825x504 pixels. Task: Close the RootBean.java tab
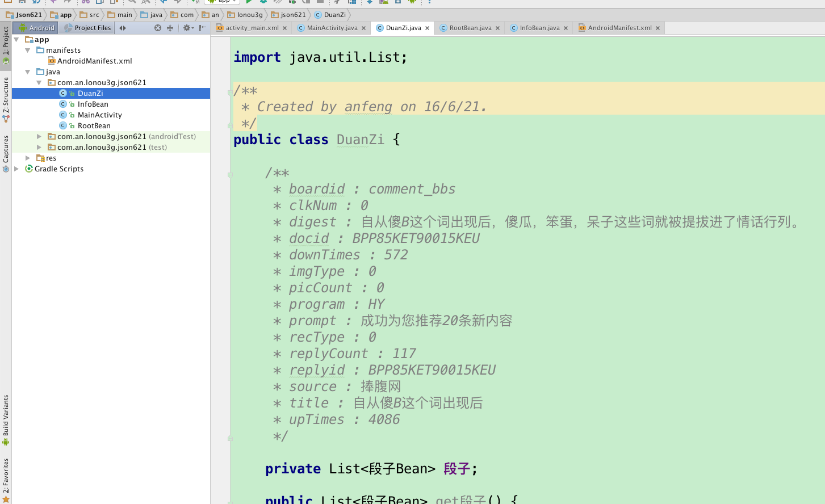click(498, 28)
